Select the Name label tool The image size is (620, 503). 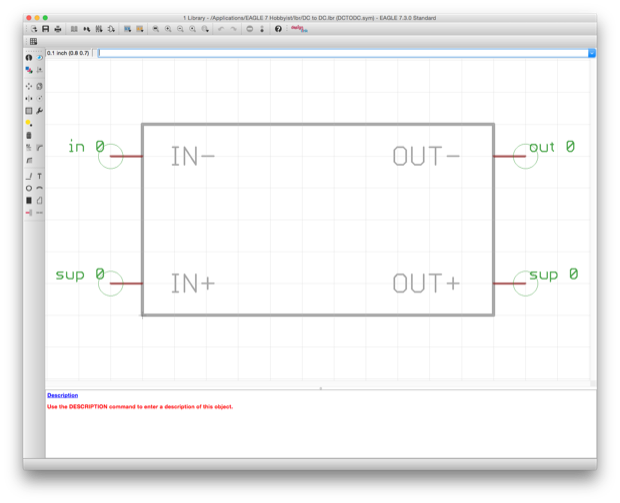point(29,148)
